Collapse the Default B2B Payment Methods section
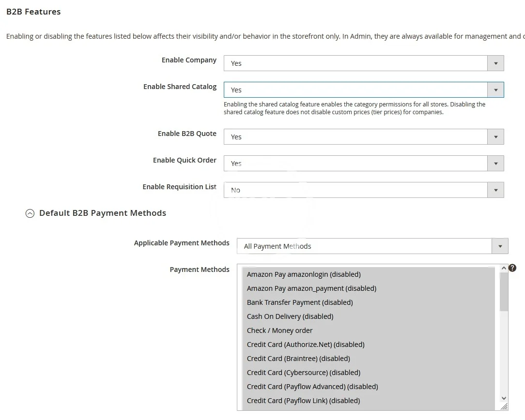The height and width of the screenshot is (420, 525). [x=30, y=213]
